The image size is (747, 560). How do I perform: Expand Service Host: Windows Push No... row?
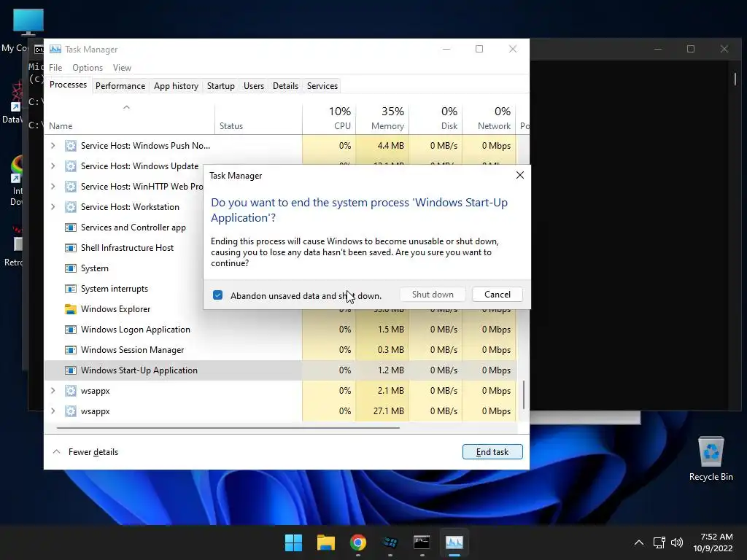coord(53,146)
